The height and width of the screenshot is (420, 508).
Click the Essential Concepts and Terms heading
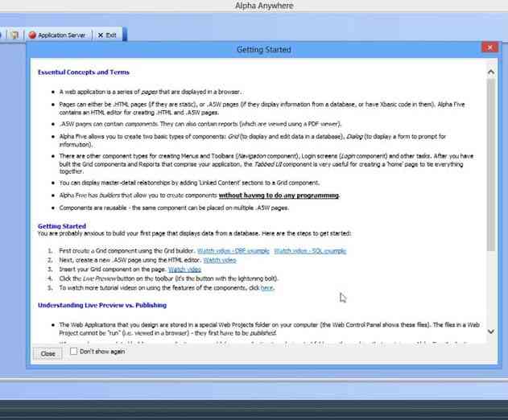(x=84, y=72)
